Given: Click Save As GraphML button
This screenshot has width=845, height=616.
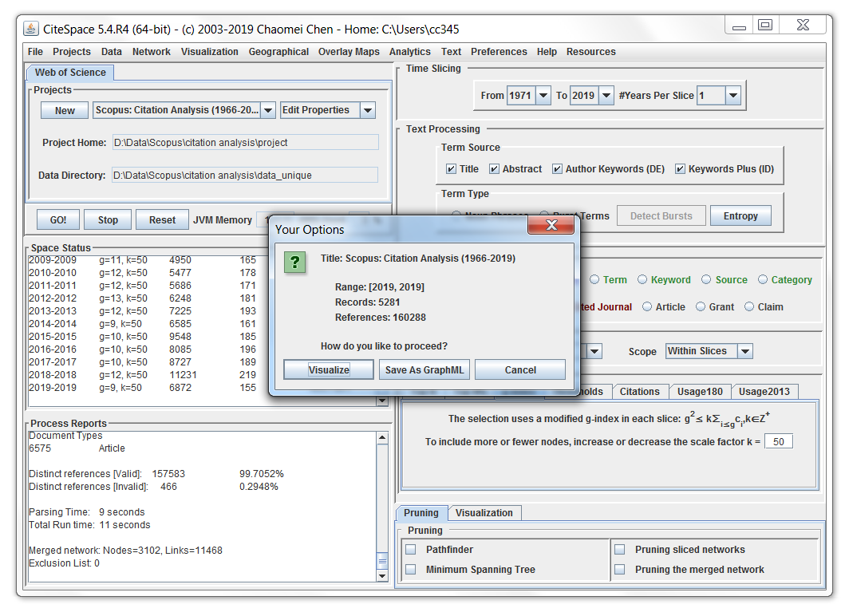Looking at the screenshot, I should coord(424,369).
